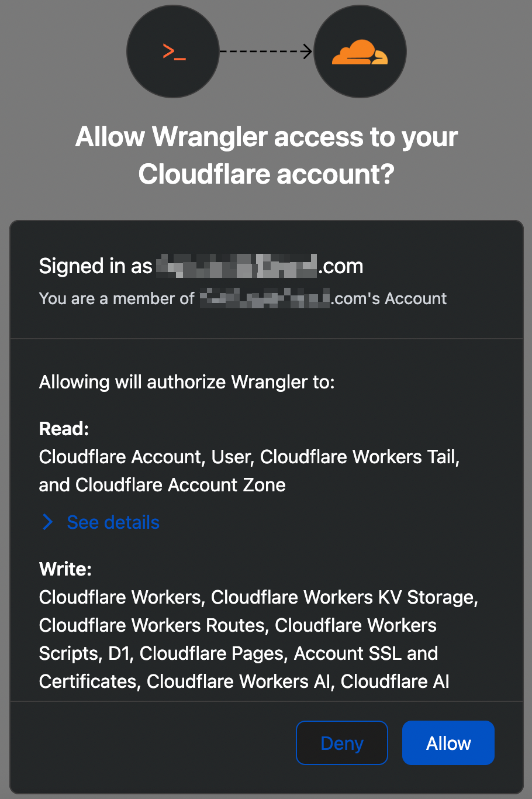The image size is (532, 799).
Task: Click the Wrangler terminal prompt icon
Action: tap(173, 52)
